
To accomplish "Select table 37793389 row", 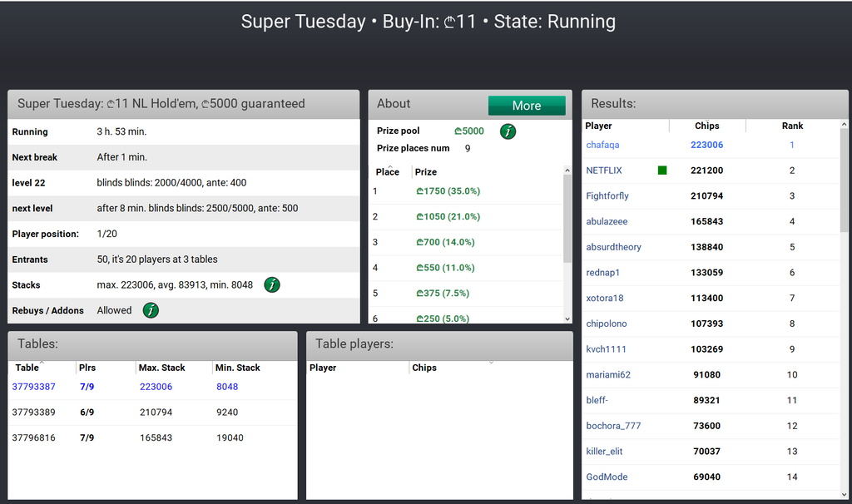I will click(153, 413).
